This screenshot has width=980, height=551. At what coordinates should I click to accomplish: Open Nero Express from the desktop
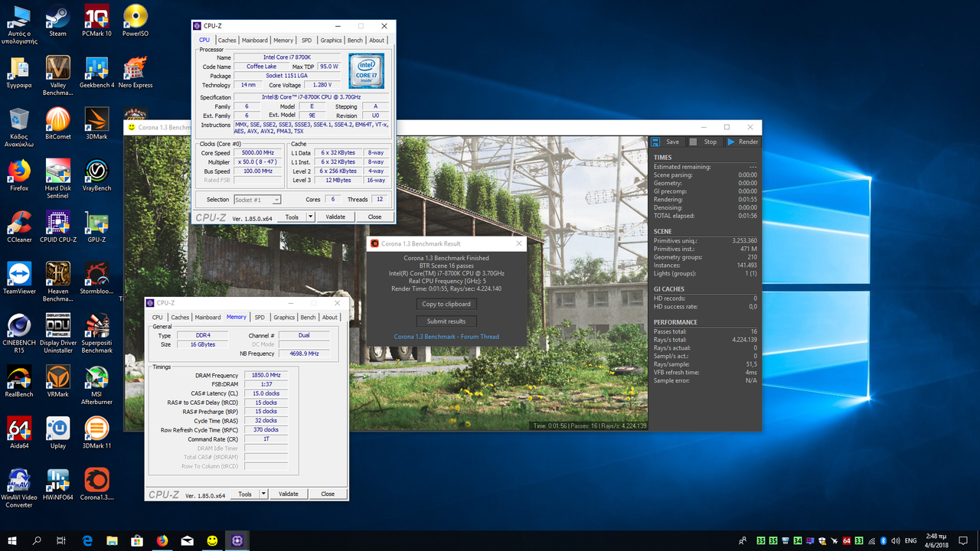coord(136,72)
